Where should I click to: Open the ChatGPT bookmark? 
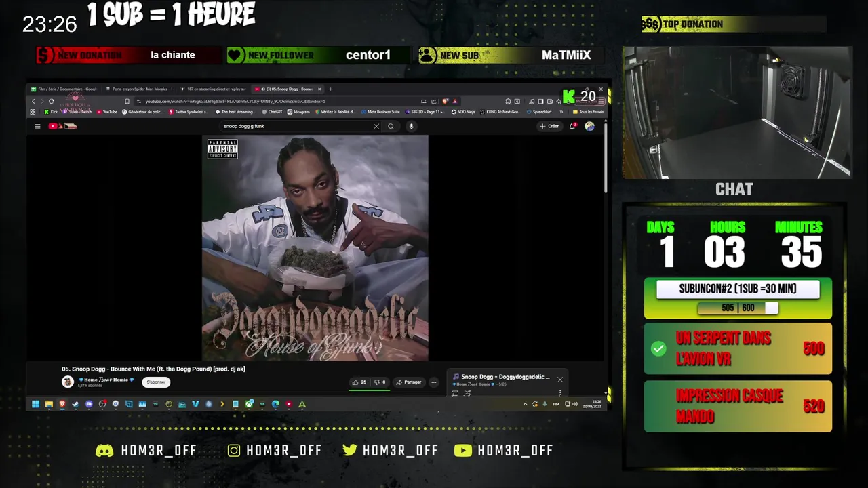273,112
